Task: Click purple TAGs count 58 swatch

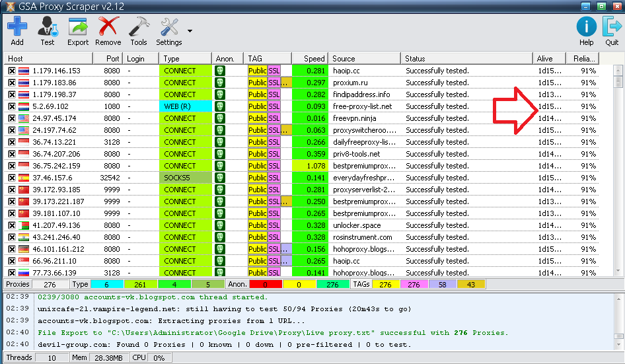Action: (x=443, y=285)
